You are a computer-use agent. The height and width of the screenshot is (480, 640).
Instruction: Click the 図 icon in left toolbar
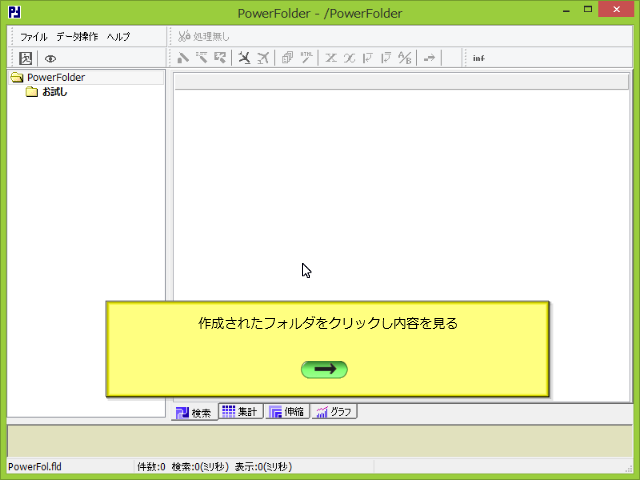[x=25, y=58]
